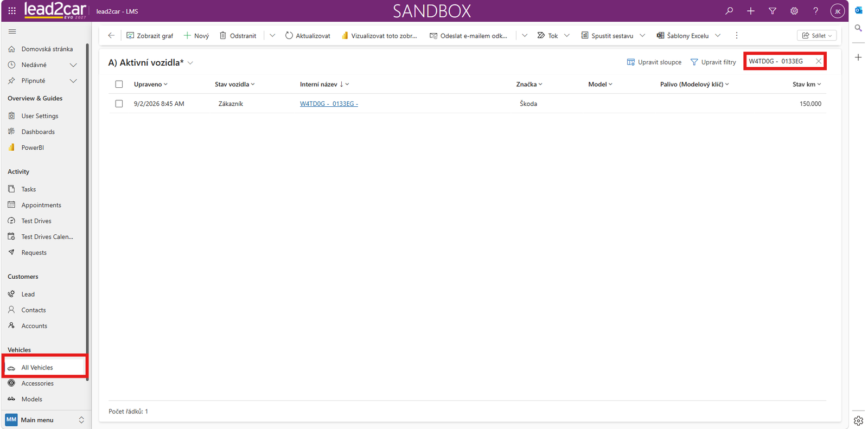Open the Sdílet share dropdown

tap(816, 36)
